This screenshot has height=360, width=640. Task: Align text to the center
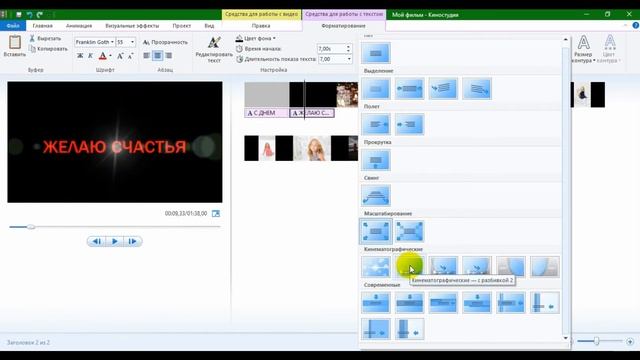point(158,56)
